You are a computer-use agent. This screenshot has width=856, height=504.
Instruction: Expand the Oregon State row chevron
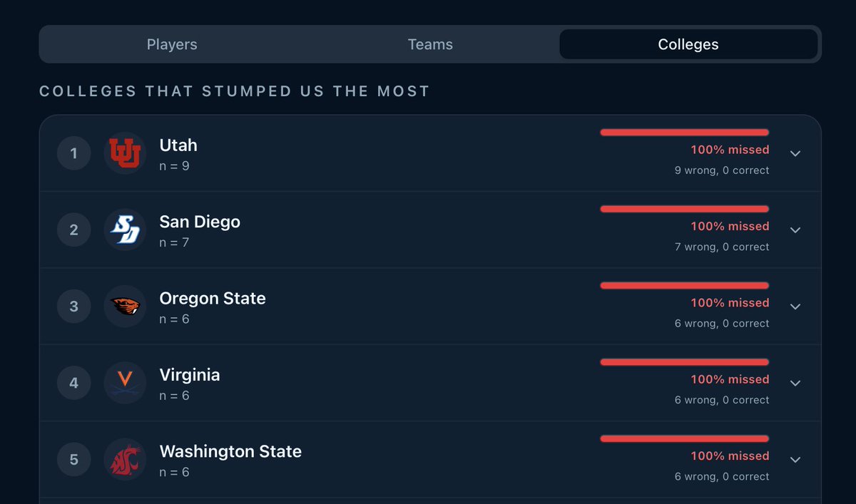coord(795,307)
